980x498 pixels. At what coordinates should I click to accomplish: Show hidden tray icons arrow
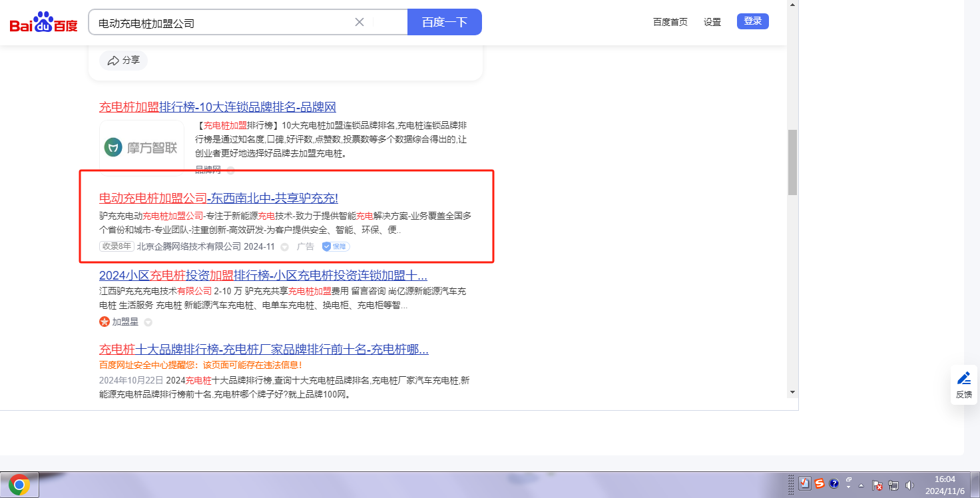click(861, 485)
